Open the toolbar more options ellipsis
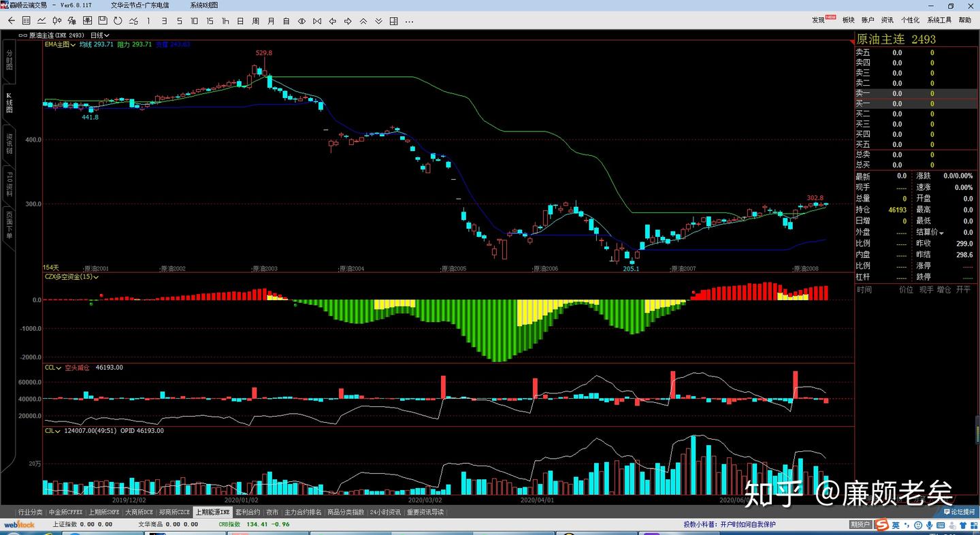 click(x=409, y=21)
